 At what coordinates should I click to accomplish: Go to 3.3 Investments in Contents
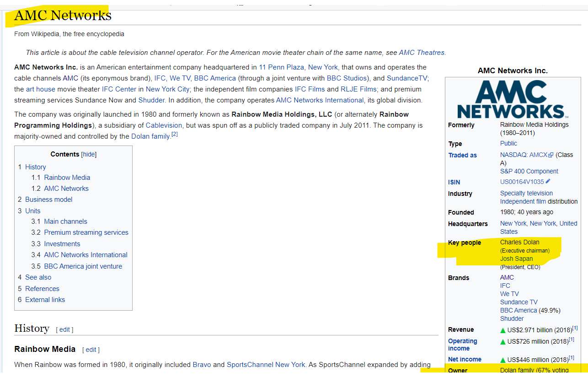click(x=56, y=244)
